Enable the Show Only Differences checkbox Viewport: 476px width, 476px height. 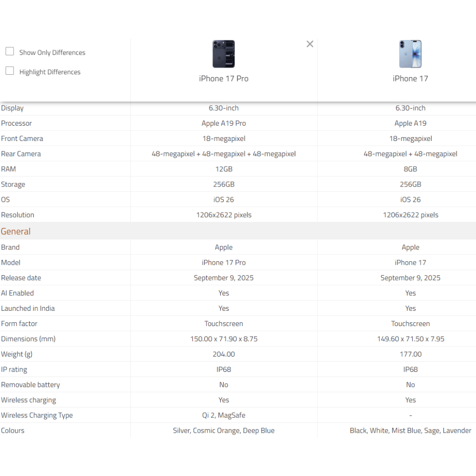(x=10, y=50)
